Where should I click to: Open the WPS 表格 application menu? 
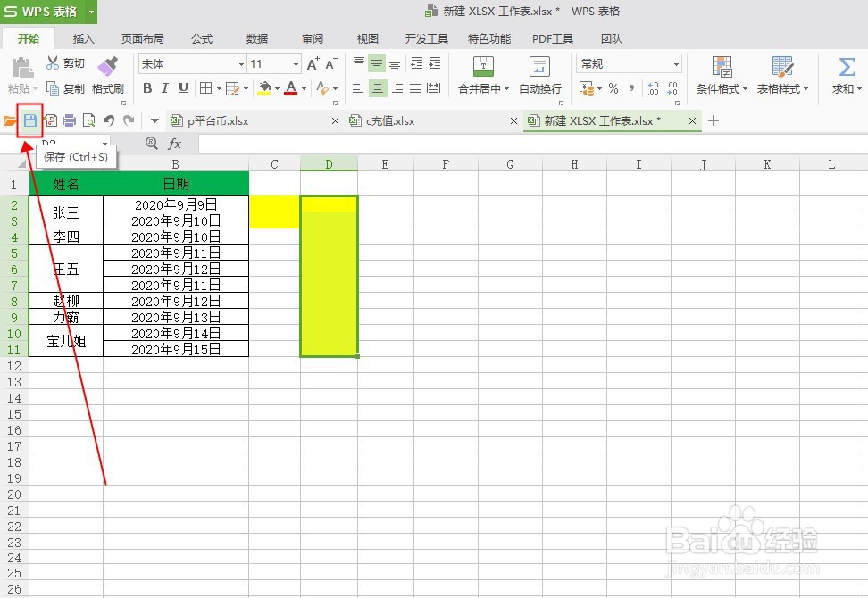pyautogui.click(x=48, y=12)
